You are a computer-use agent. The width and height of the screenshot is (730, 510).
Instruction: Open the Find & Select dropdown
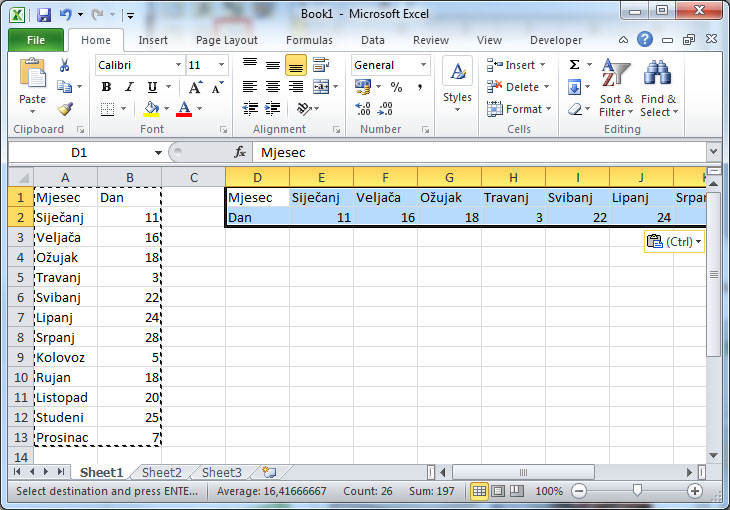(658, 88)
